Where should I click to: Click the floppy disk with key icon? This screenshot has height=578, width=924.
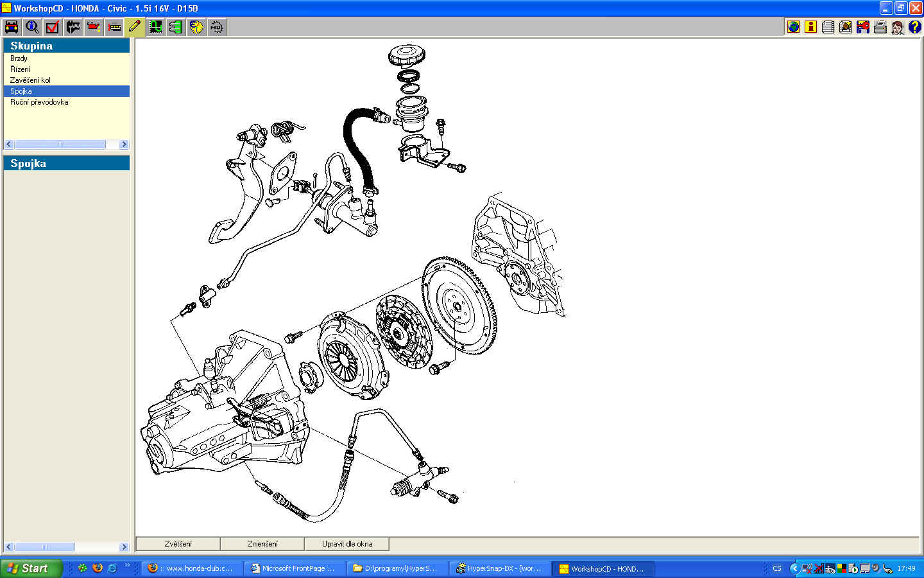(863, 27)
